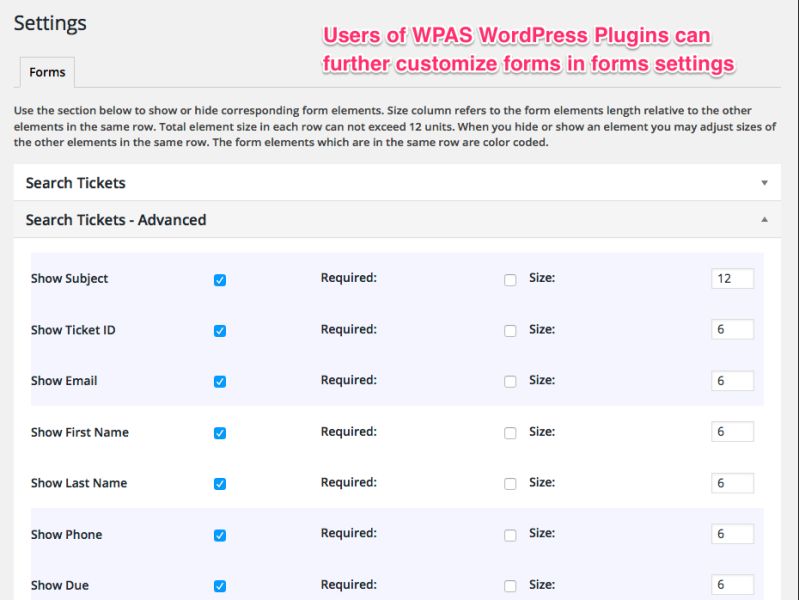Focus the Phone Size field

pyautogui.click(x=732, y=534)
